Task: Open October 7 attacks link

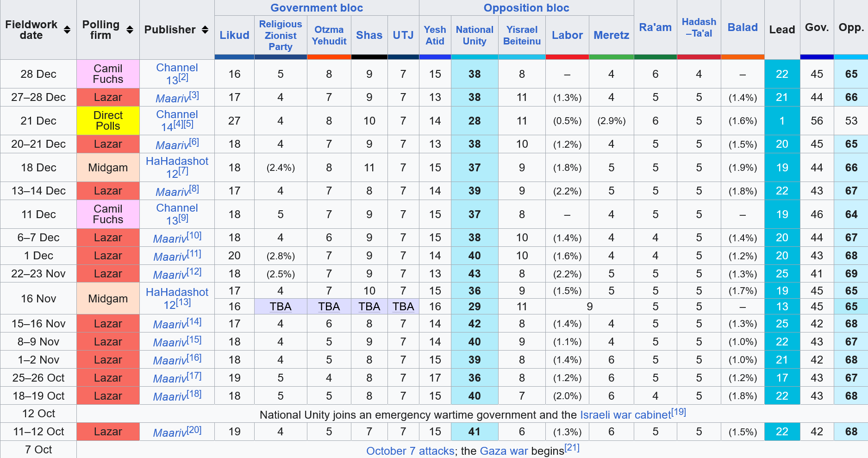Action: pos(410,451)
